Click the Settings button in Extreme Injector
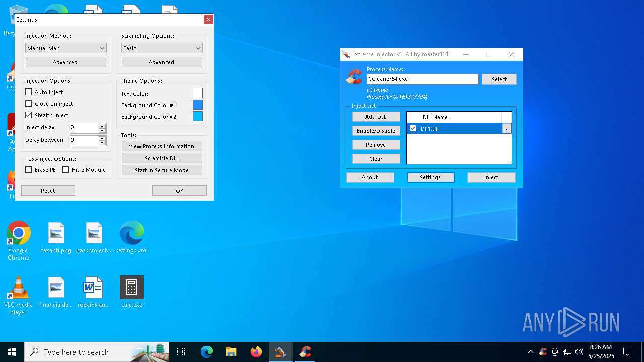Viewport: 644px width, 362px height. coord(430,177)
